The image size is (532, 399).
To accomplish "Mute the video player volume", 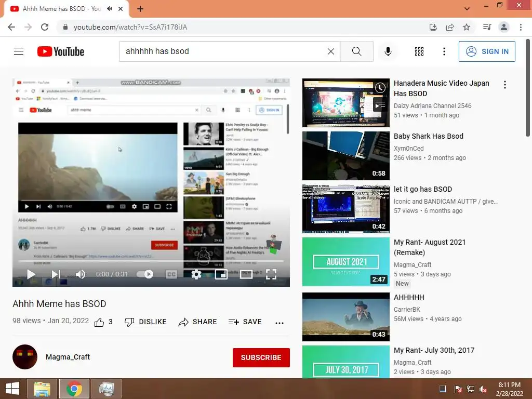I will (81, 274).
